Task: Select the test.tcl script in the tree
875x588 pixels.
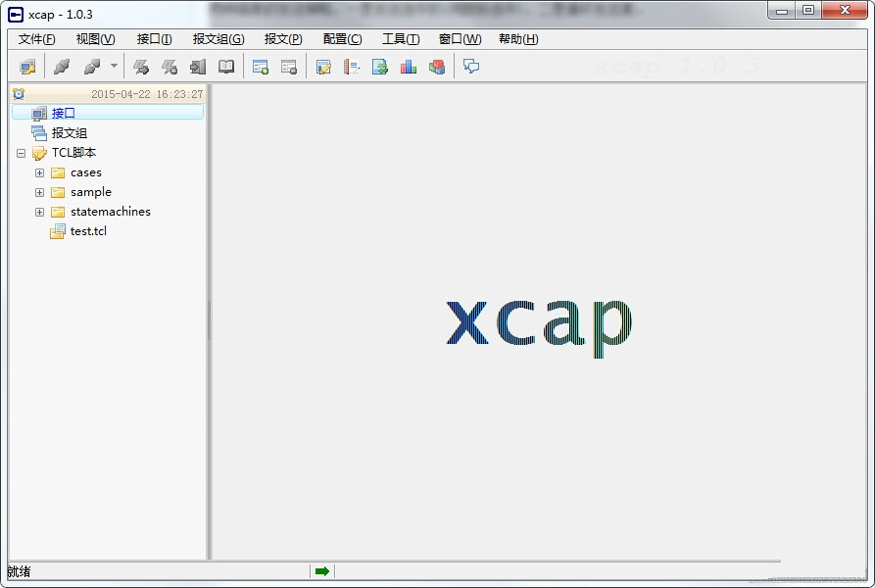Action: 87,231
